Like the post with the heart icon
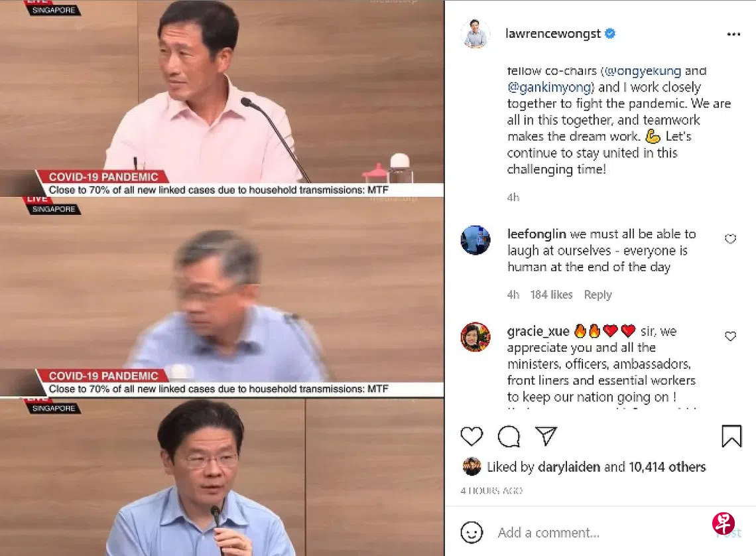756x556 pixels. pos(471,436)
